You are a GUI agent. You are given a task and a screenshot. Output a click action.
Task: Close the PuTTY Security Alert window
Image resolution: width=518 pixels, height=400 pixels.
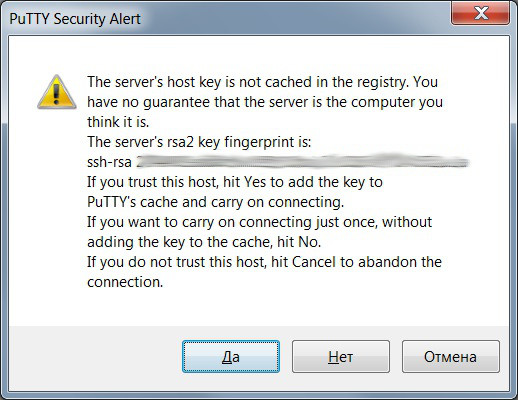point(480,13)
